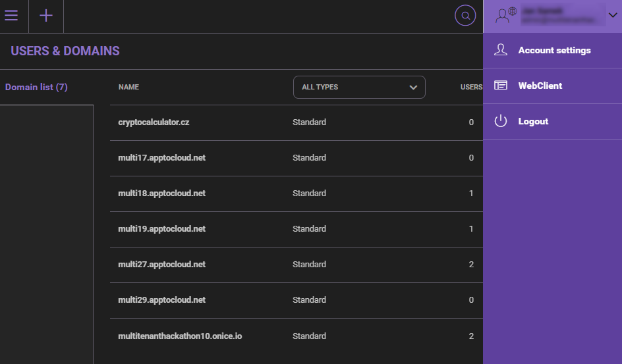Click the WebClient window icon
The image size is (622, 364).
(x=501, y=85)
